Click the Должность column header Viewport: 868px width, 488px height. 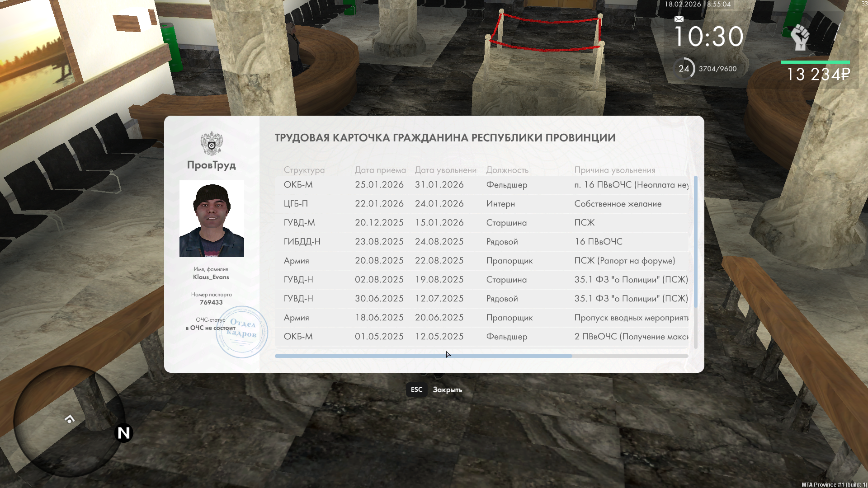point(507,170)
